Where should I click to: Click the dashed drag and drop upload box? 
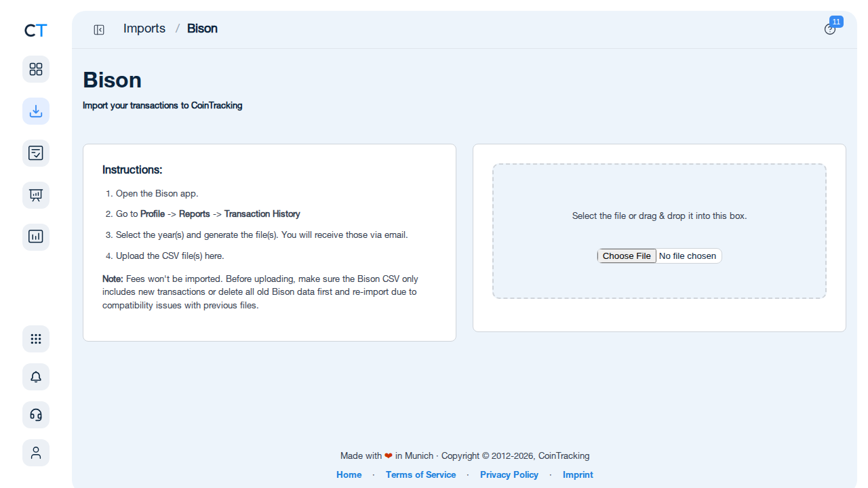(659, 231)
